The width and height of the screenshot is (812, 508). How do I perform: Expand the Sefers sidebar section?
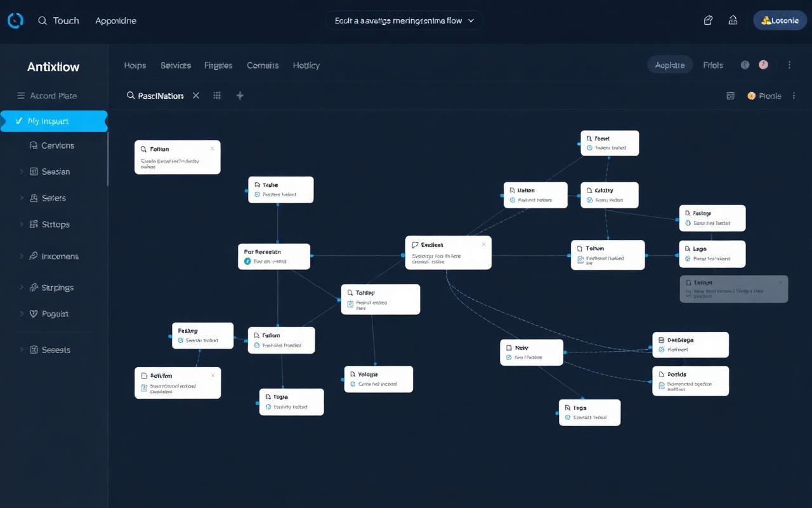22,198
